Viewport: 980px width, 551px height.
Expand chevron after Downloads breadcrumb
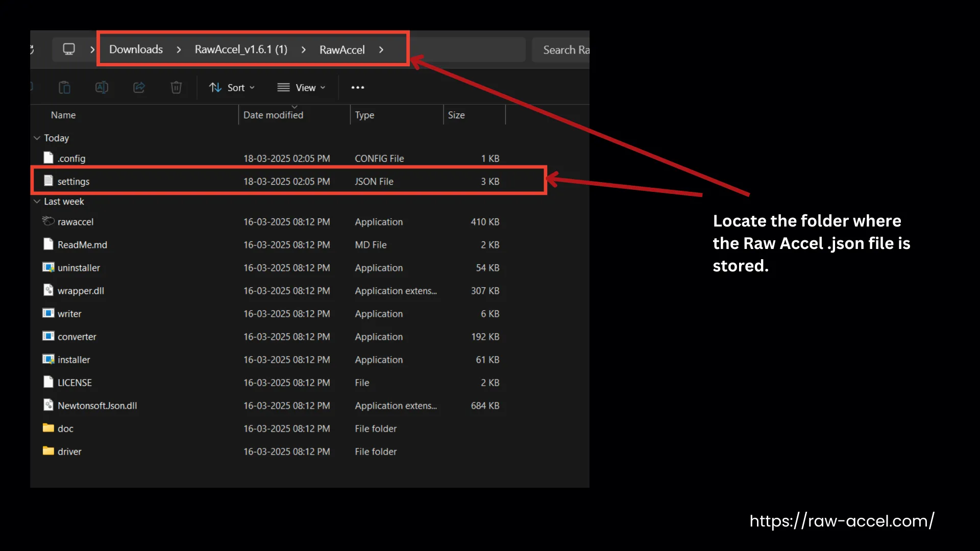179,49
